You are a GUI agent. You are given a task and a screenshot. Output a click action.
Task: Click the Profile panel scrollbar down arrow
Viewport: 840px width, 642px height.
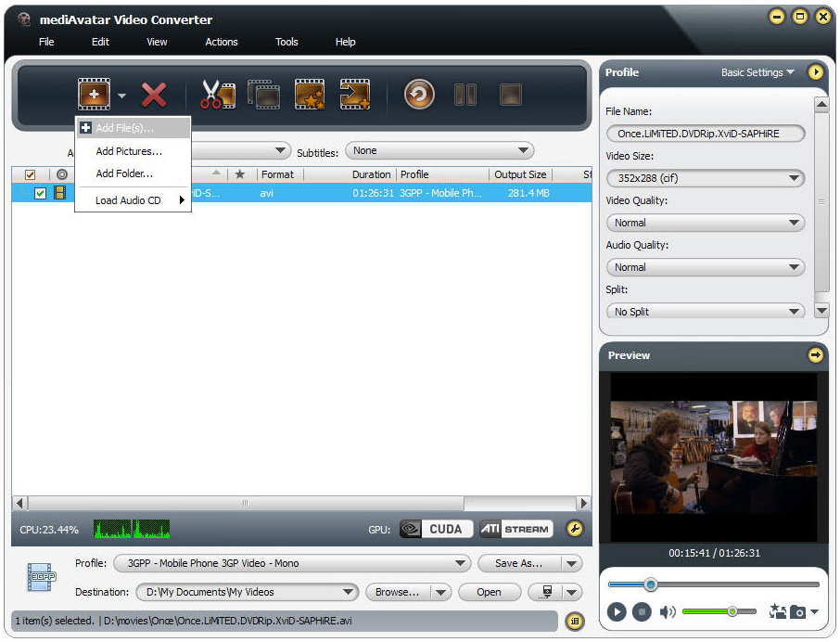821,311
